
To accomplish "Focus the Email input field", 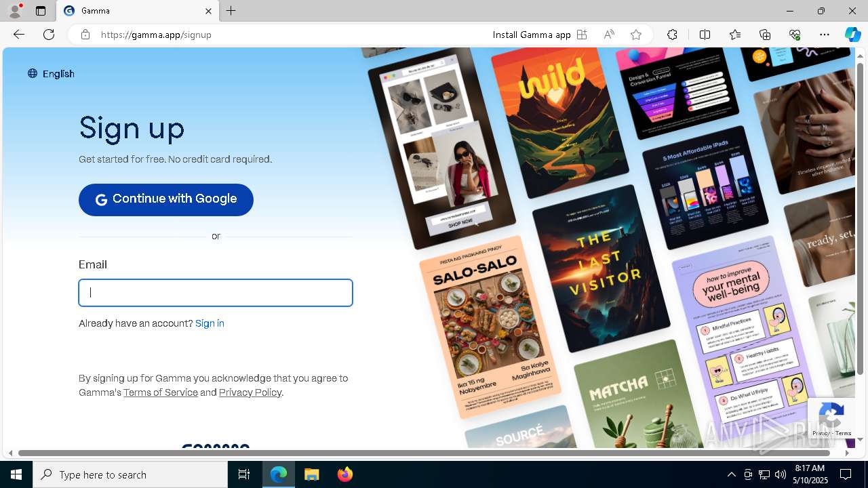I will pyautogui.click(x=216, y=293).
